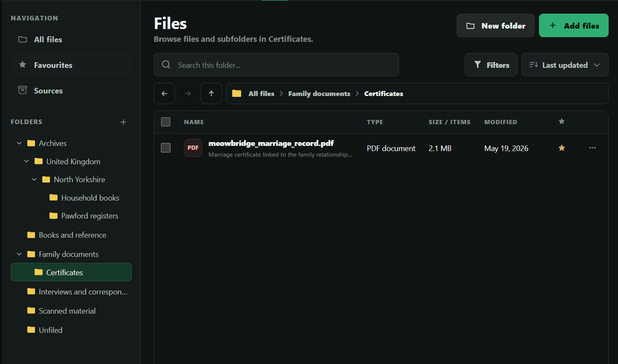Click the PDF icon of meowbridge_marriage_record.pdf
618x364 pixels.
click(193, 148)
